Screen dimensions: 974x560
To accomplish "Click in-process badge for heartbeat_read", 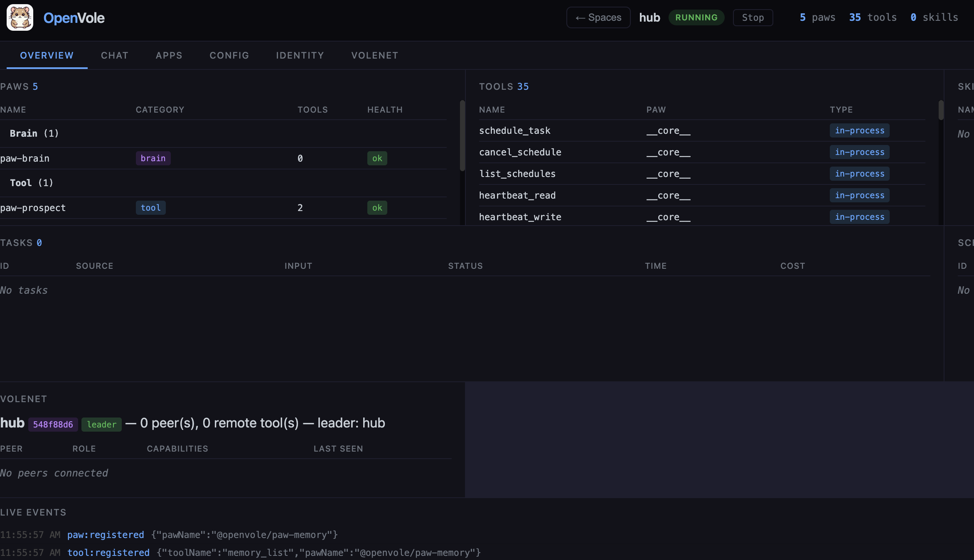I will tap(860, 195).
